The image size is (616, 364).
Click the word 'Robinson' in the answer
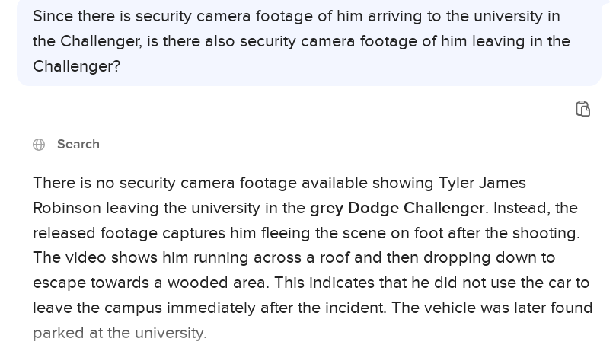(x=66, y=208)
